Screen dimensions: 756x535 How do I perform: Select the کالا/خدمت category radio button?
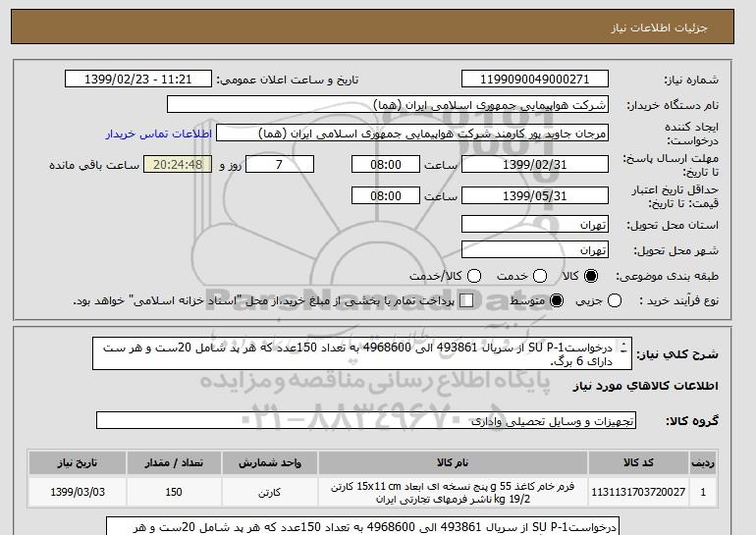pos(474,276)
